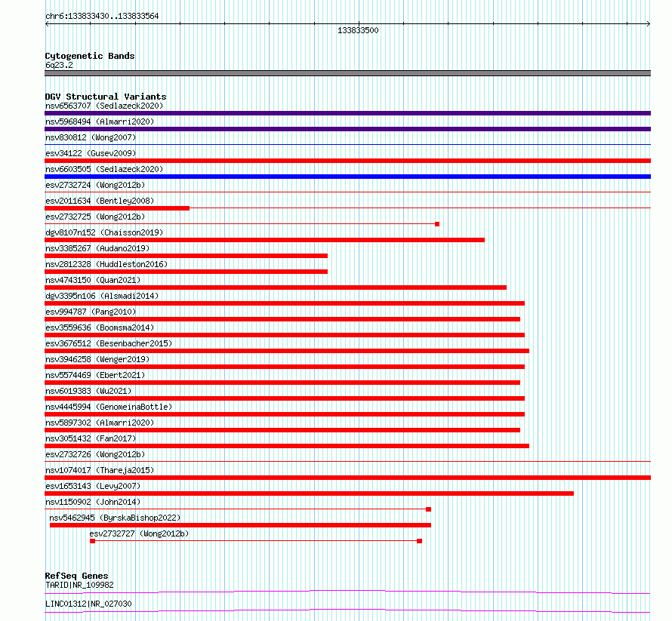672x621 pixels.
Task: Open variant nsv5574469 (Ebert2021)
Action: [x=95, y=375]
